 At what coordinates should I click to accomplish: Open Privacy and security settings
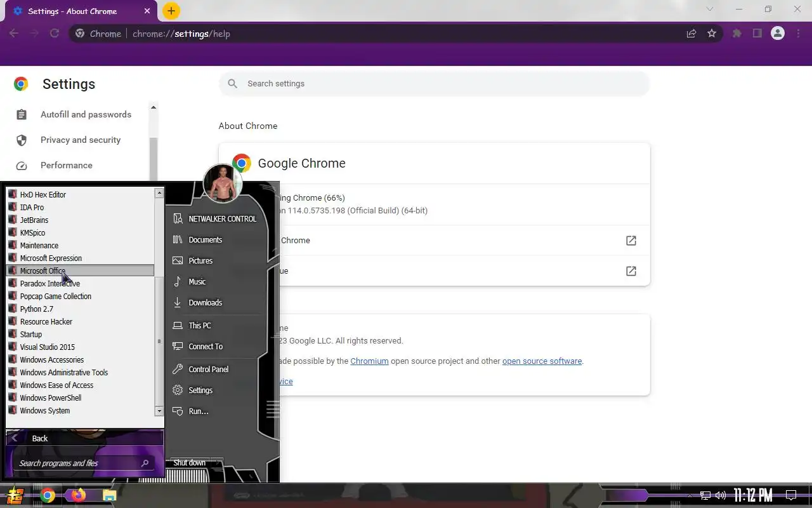(x=81, y=140)
